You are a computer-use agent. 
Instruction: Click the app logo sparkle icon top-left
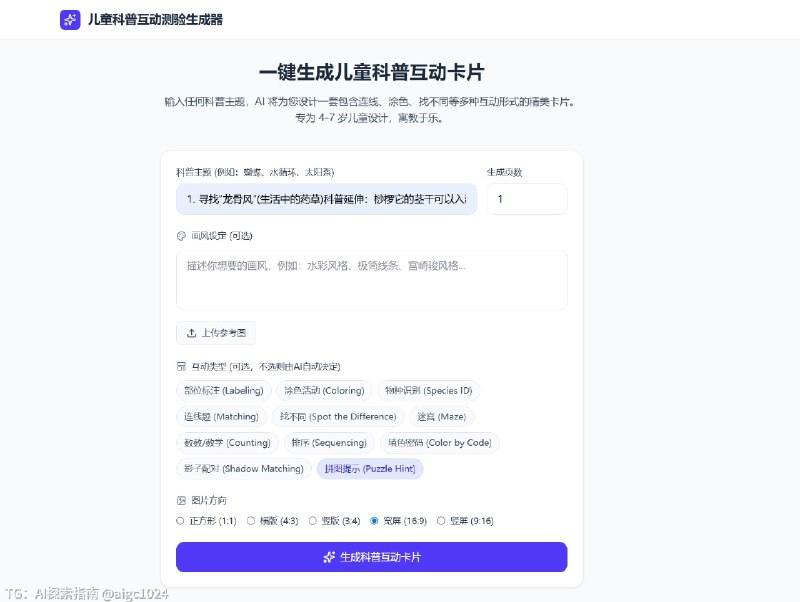pos(69,19)
